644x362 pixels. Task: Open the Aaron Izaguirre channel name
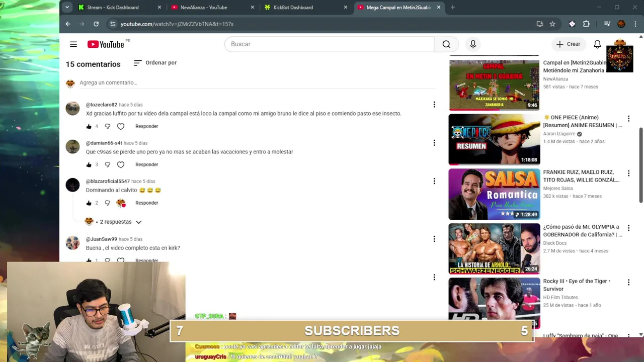[559, 134]
